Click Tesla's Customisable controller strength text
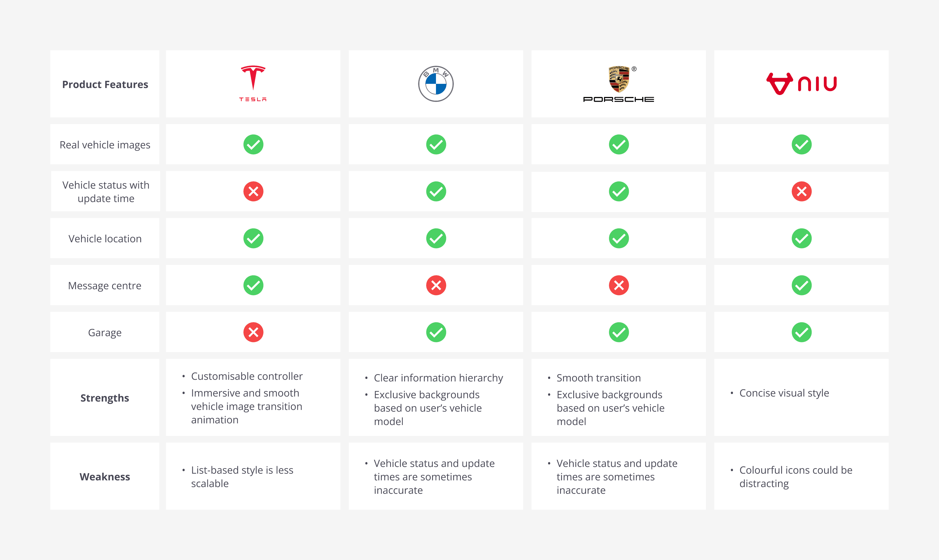939x560 pixels. point(247,376)
